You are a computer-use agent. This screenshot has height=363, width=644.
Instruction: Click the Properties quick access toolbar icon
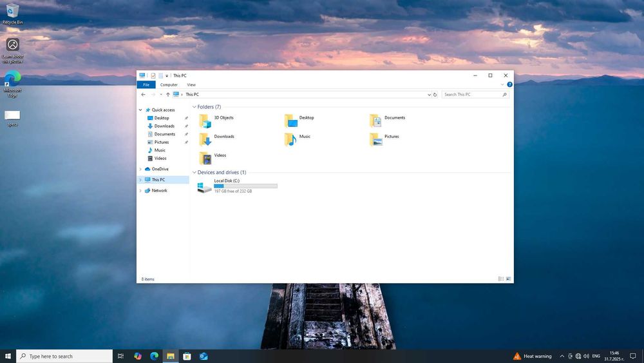153,75
